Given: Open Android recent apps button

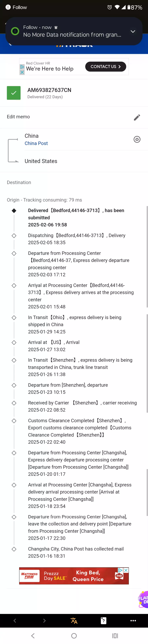Looking at the screenshot, I should tap(115, 635).
